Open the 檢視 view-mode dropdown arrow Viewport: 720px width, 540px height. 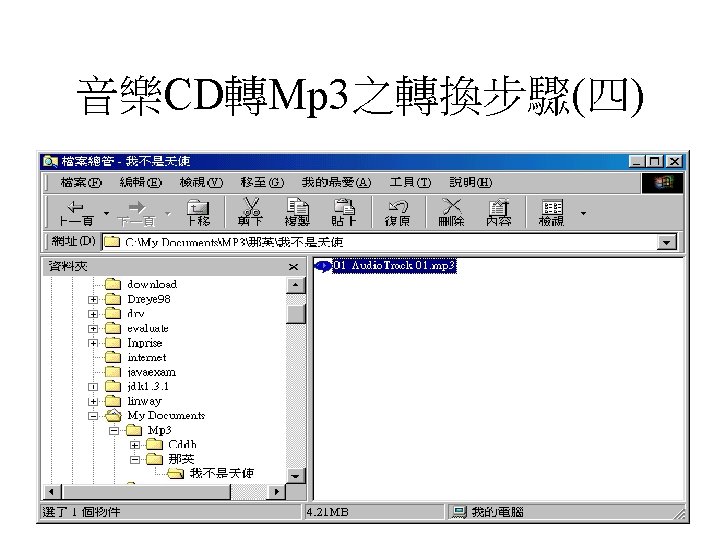[x=583, y=213]
